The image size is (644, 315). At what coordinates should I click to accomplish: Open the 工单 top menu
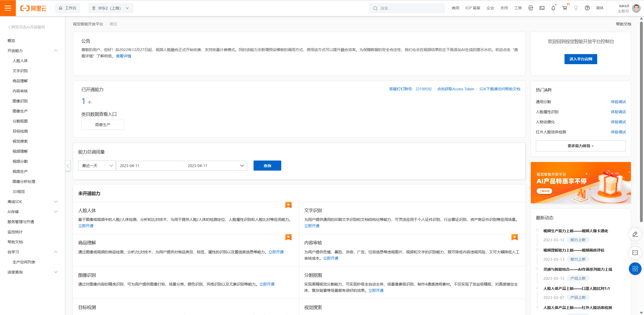[x=518, y=8]
